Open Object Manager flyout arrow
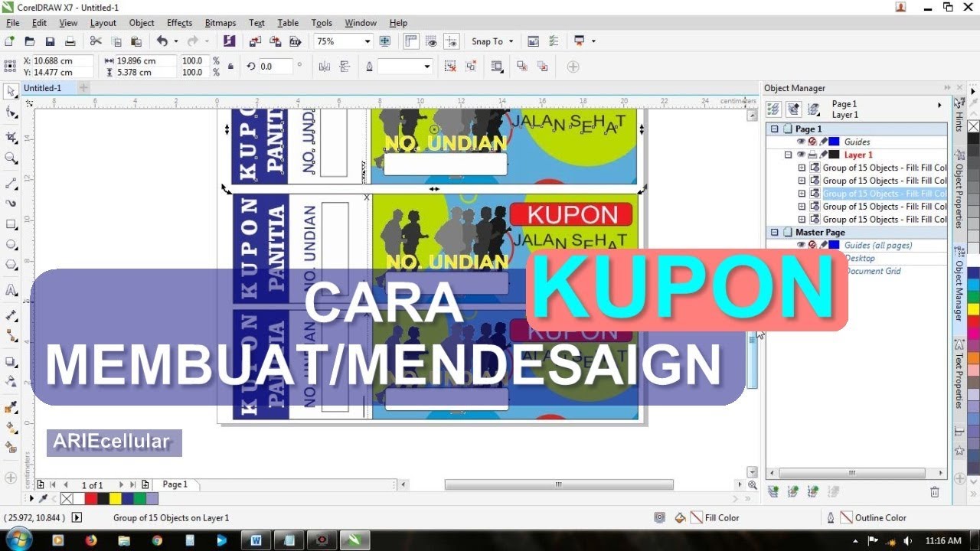980x551 pixels. [939, 105]
